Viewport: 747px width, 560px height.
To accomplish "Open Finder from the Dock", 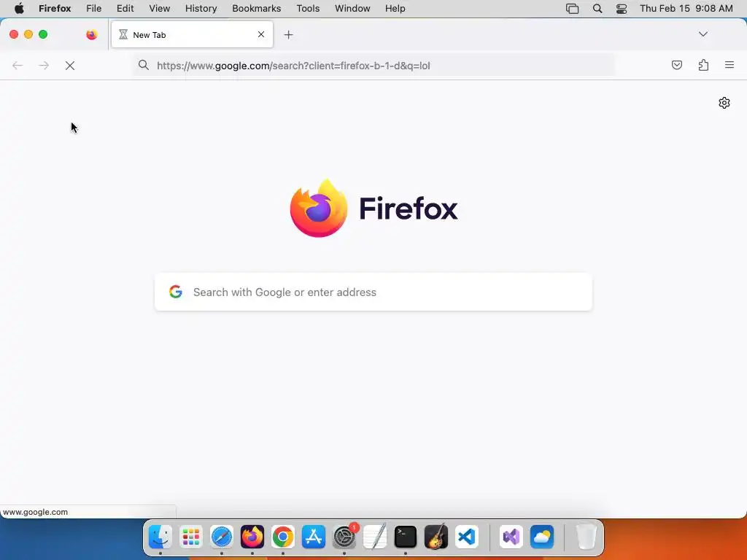I will coord(160,537).
